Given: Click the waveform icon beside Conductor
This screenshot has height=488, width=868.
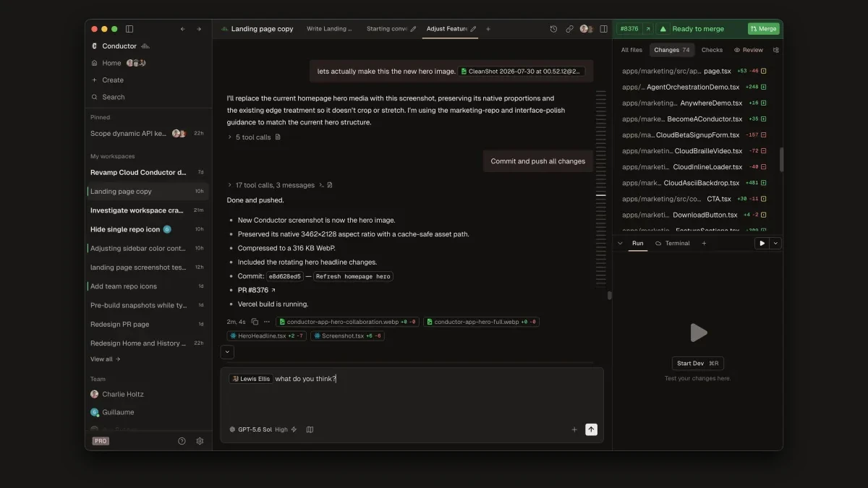Looking at the screenshot, I should [x=145, y=46].
